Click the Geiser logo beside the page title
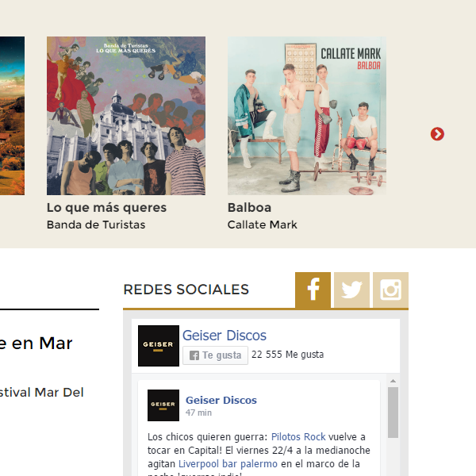 [159, 346]
